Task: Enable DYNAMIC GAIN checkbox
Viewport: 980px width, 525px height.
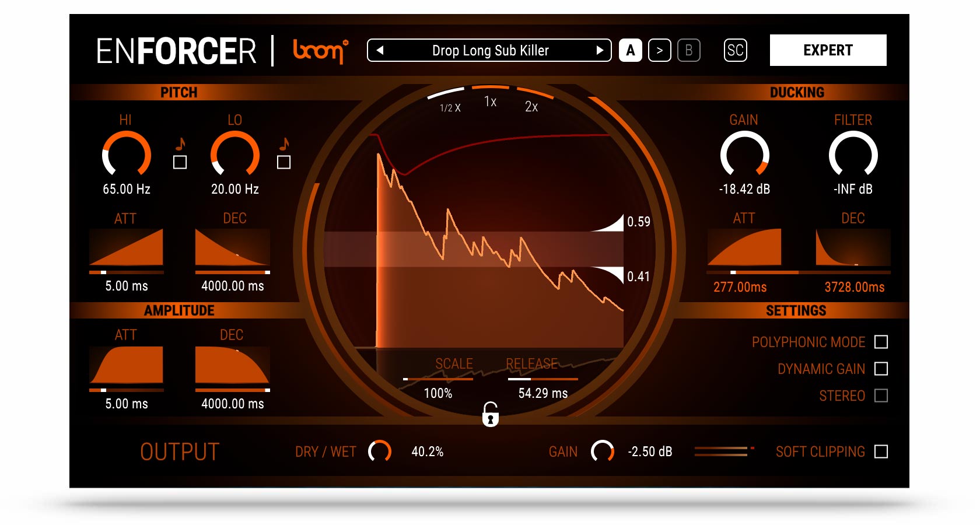Action: [881, 369]
